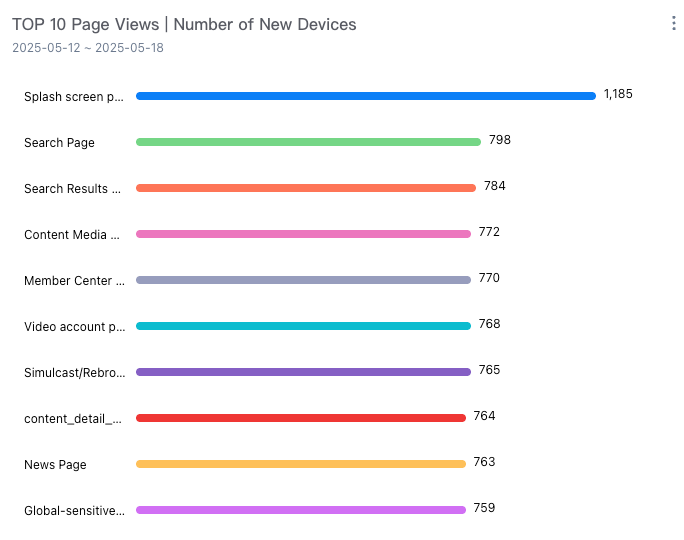
Task: Click the Global-sensitive... label
Action: (74, 510)
